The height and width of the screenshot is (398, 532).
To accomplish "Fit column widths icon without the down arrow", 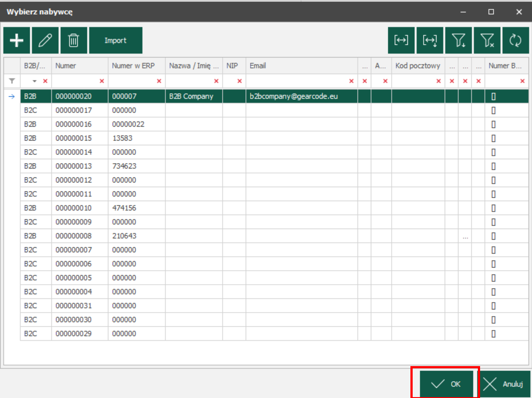I will [402, 40].
